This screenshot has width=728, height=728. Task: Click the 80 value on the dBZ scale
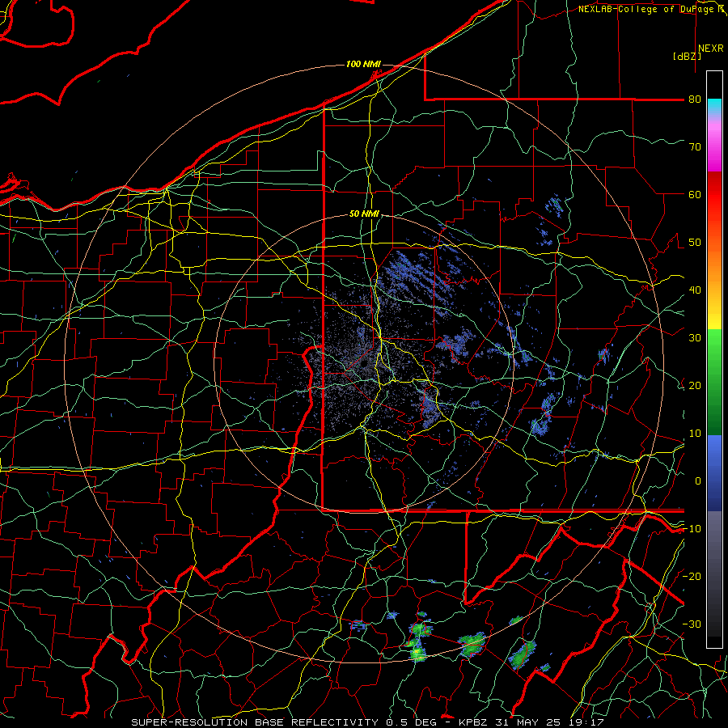[x=695, y=99]
